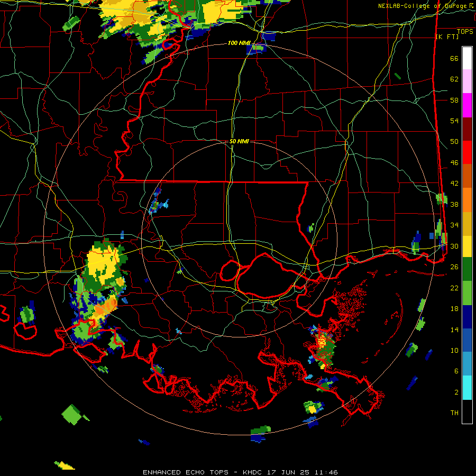Click the legend value "14"
The width and height of the screenshot is (476, 476).
coord(454,329)
